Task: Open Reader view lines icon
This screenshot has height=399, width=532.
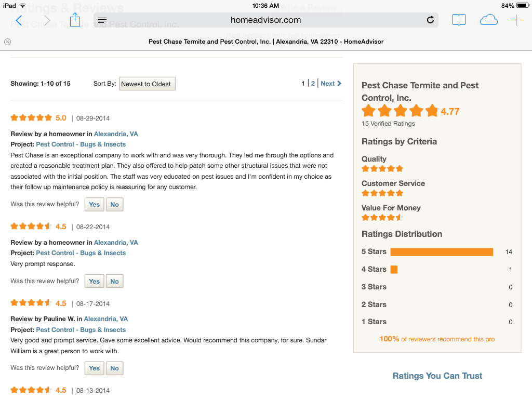Action: tap(102, 20)
